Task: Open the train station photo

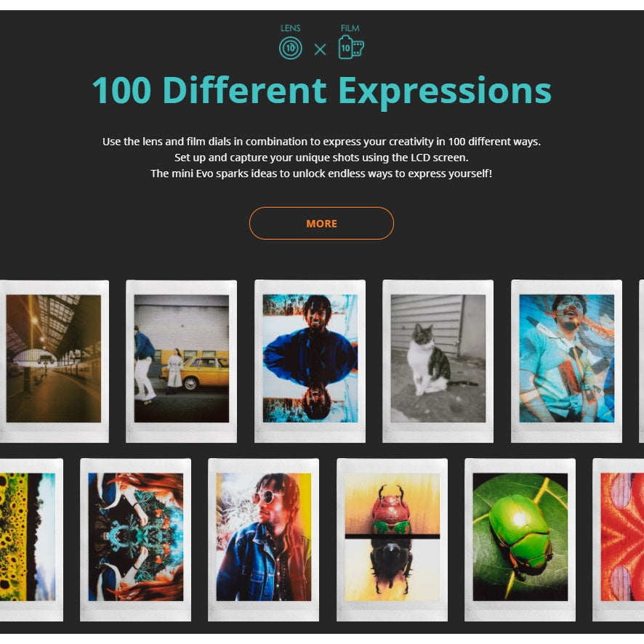Action: pos(54,361)
